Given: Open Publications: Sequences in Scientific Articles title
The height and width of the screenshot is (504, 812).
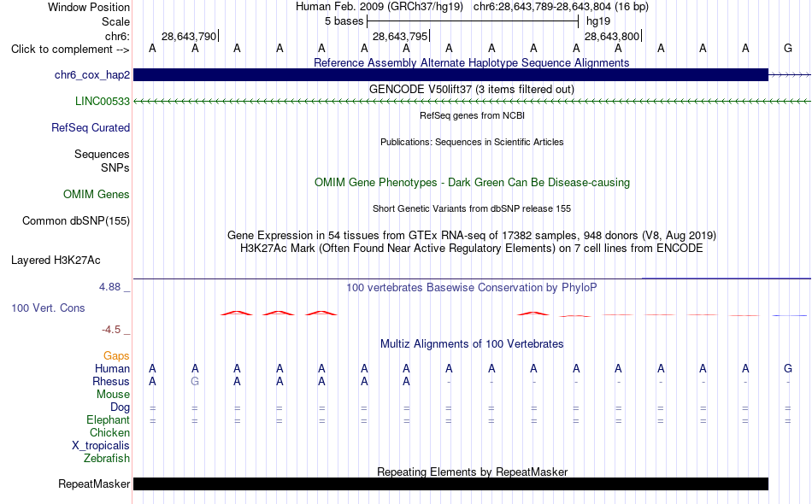Looking at the screenshot, I should [x=472, y=142].
